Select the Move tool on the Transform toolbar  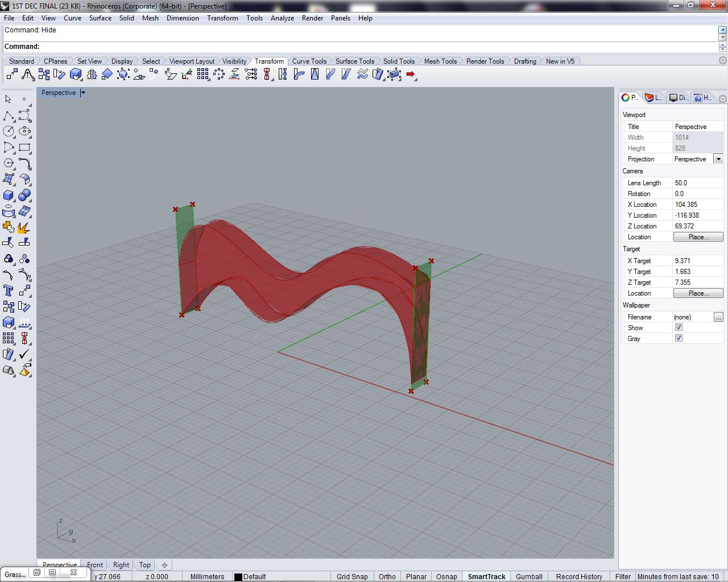pos(11,74)
